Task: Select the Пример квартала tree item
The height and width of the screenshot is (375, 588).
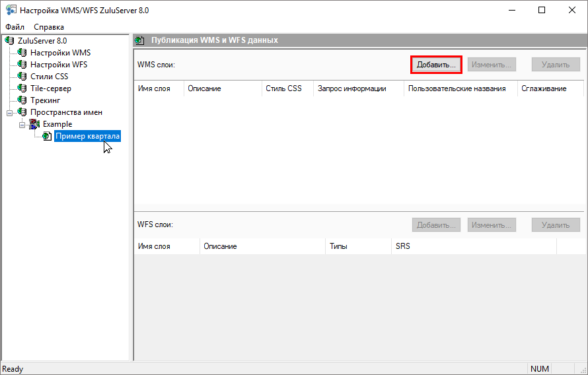Action: 87,136
